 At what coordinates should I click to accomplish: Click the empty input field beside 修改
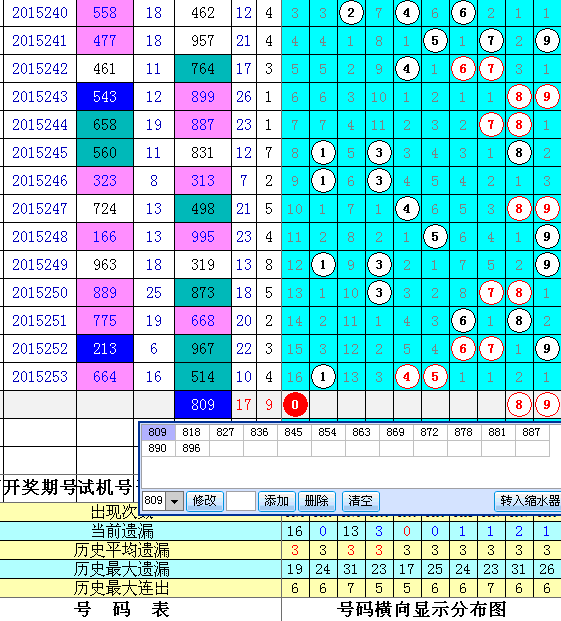[241, 501]
